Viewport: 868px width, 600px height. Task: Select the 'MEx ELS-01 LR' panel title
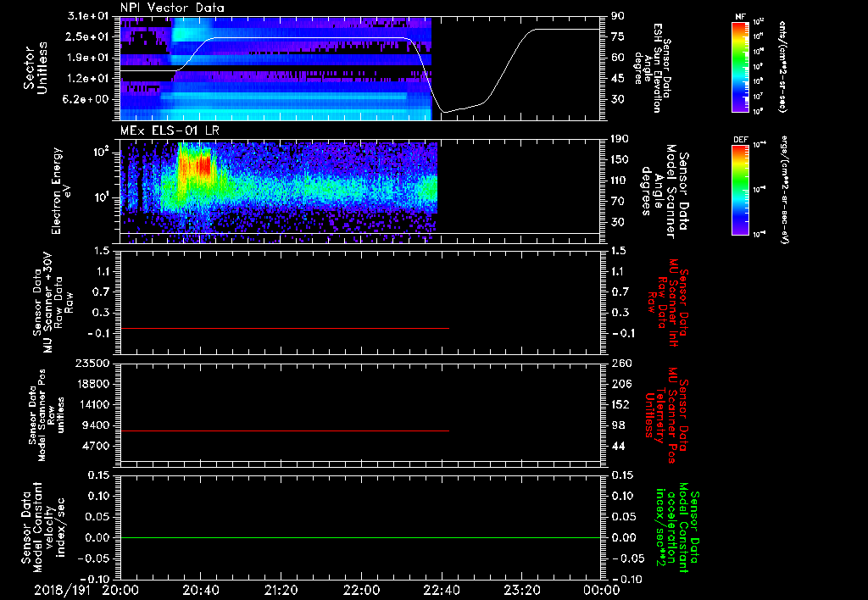170,131
